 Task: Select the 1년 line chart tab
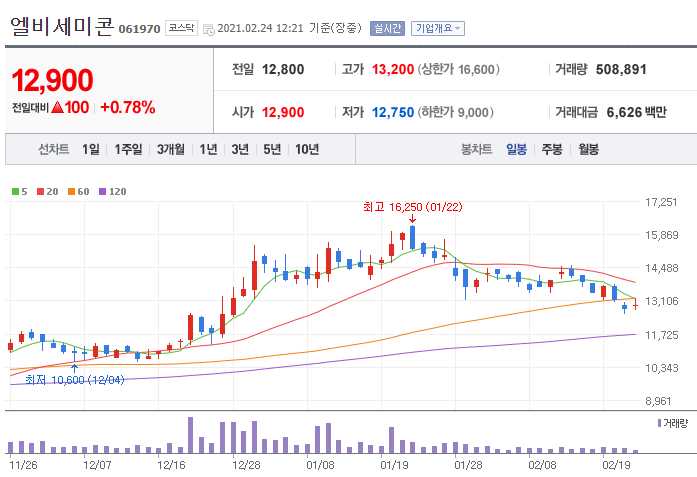click(x=208, y=149)
